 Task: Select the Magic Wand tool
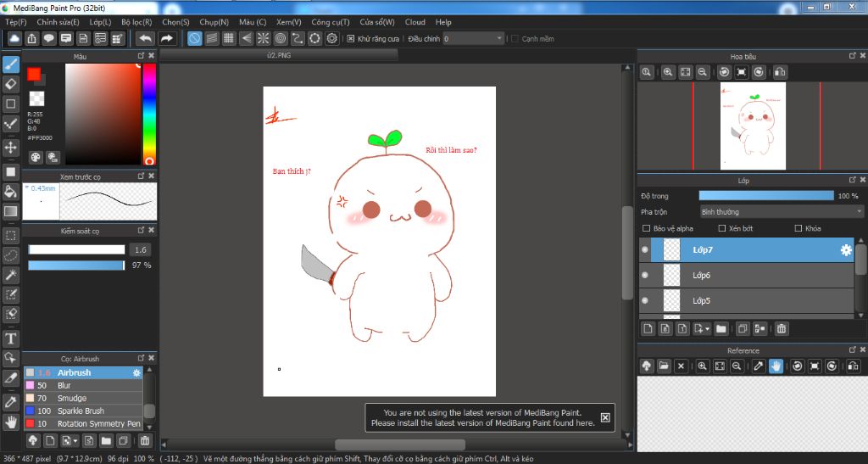10,275
